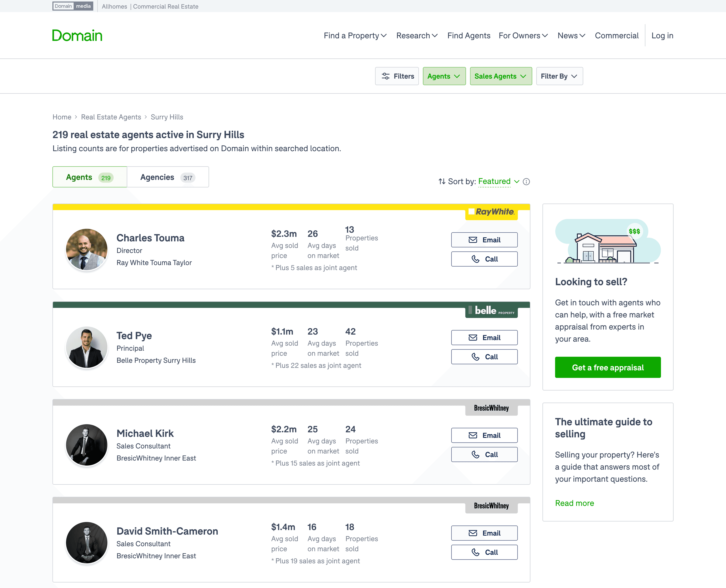Call Ted Pye
Screen dimensions: 726x588
click(x=484, y=357)
